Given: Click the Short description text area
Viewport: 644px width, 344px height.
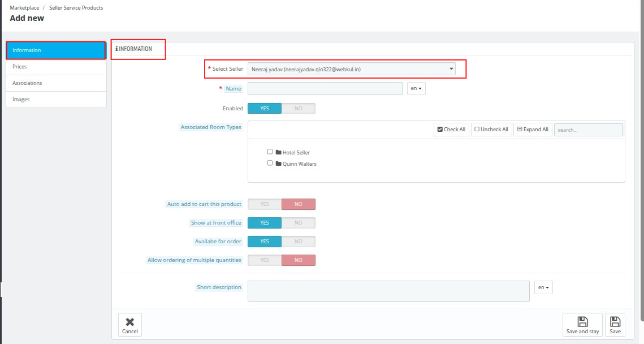Looking at the screenshot, I should coord(388,291).
